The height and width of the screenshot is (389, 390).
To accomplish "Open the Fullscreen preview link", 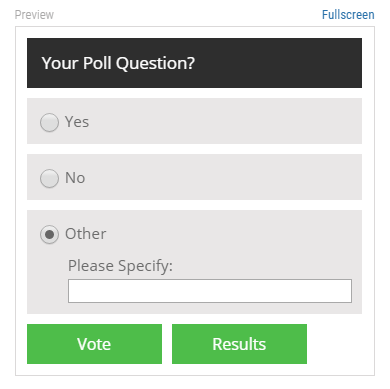I will 348,15.
